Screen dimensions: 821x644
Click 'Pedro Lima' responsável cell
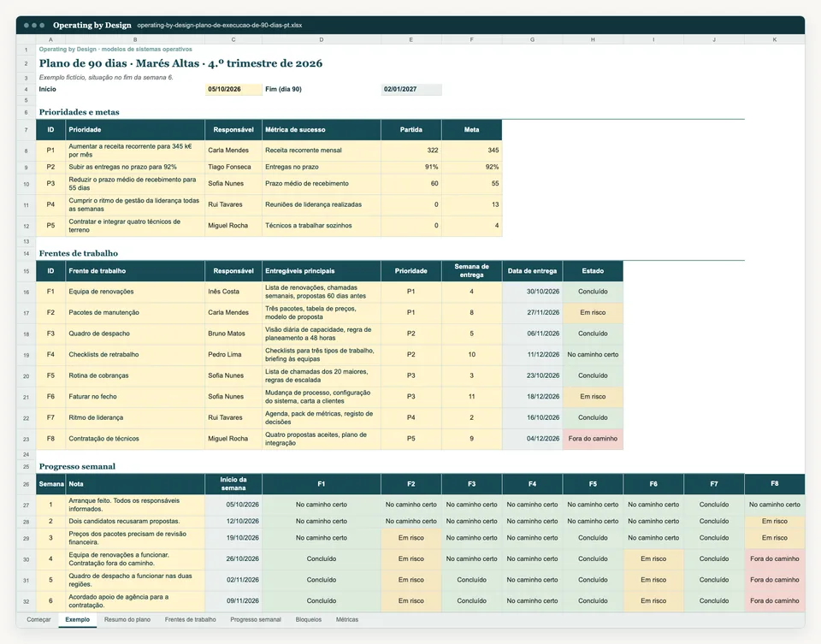pos(233,354)
